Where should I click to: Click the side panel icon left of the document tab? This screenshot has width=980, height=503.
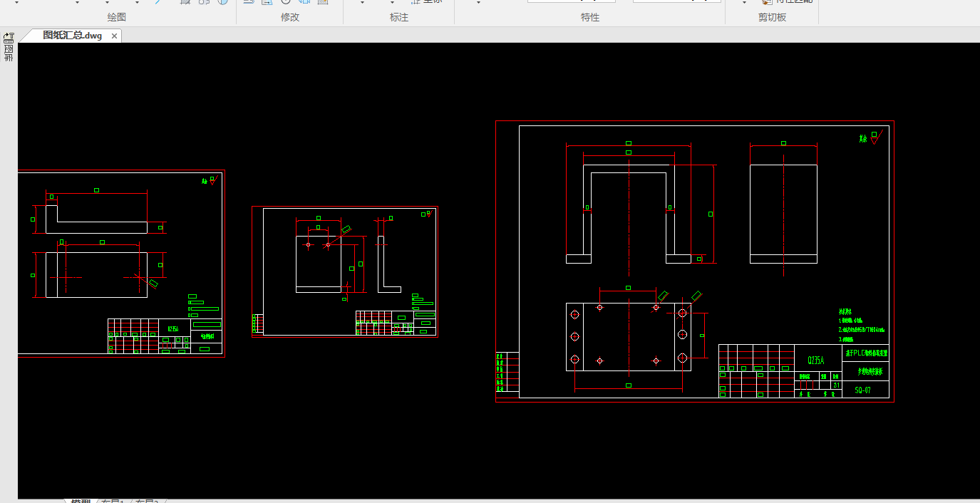click(9, 47)
